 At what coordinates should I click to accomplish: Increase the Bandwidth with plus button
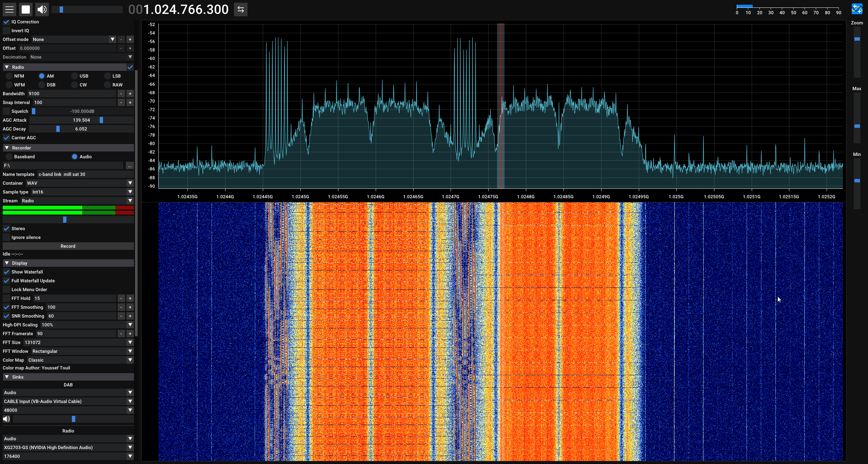tap(130, 94)
